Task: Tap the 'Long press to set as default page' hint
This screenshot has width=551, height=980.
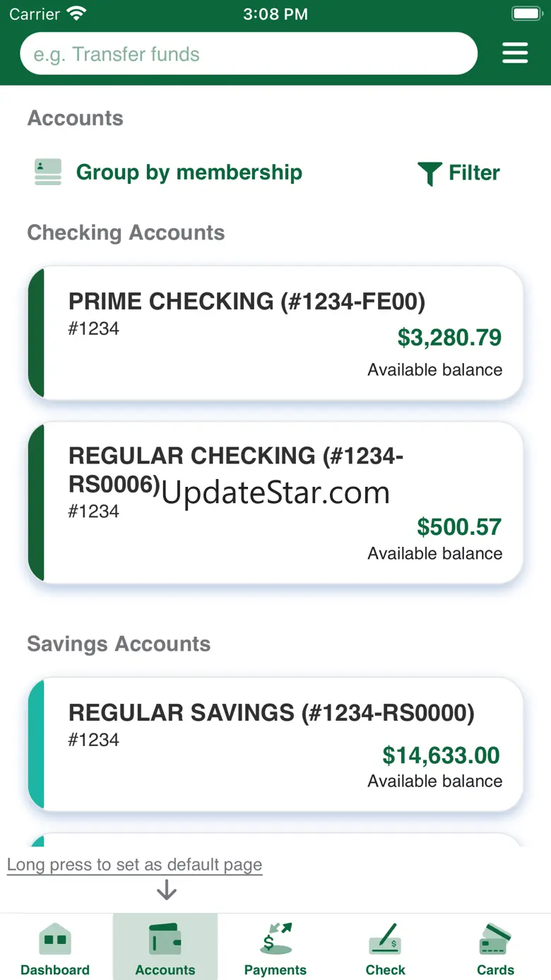Action: (134, 865)
